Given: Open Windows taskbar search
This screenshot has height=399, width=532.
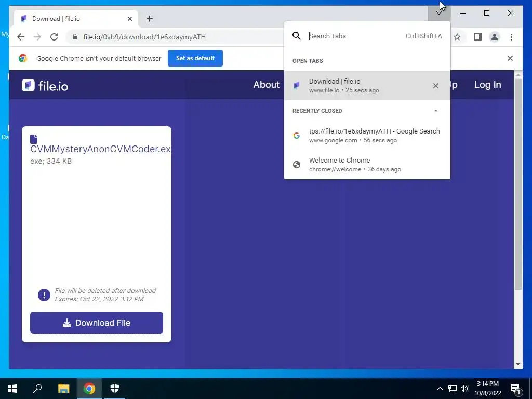Looking at the screenshot, I should (37, 389).
